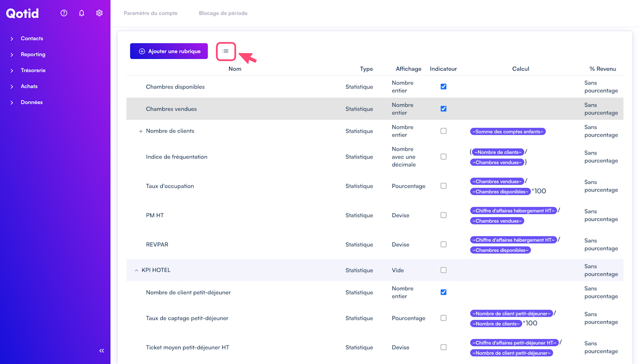Select the Indice de fréquentation row
This screenshot has width=639, height=364.
click(177, 157)
